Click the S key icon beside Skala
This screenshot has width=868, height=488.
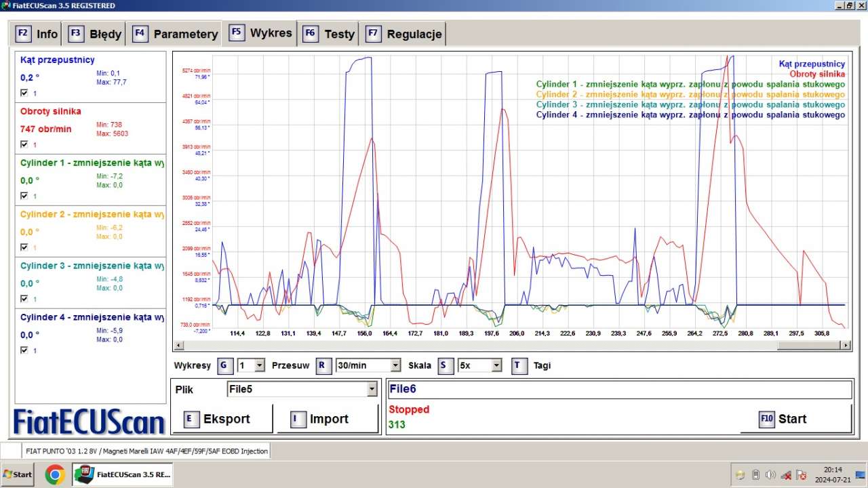(x=446, y=365)
